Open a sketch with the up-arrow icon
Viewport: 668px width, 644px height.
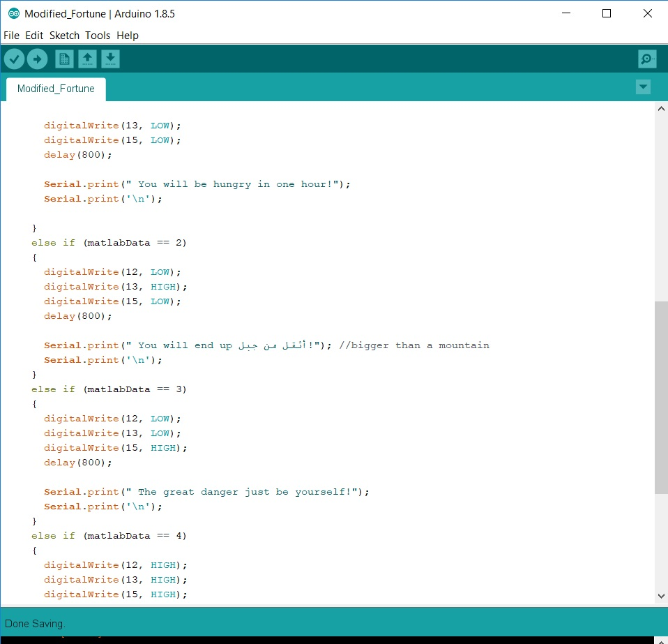pyautogui.click(x=87, y=59)
